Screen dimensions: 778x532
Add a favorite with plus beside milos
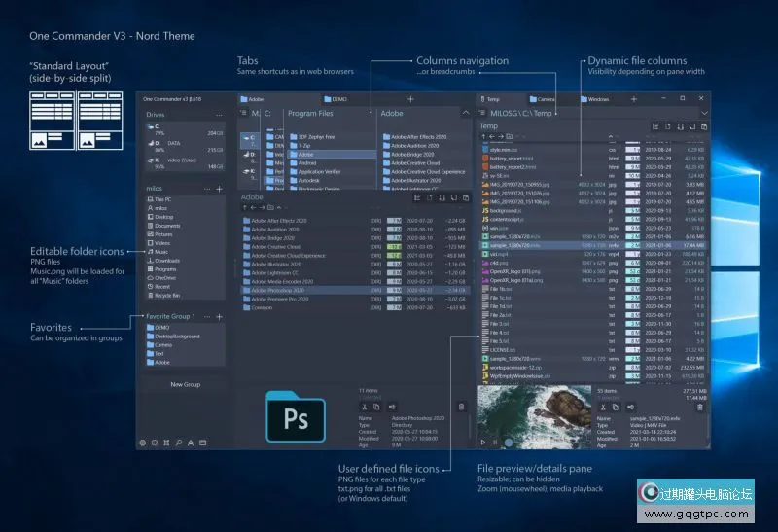pos(220,188)
